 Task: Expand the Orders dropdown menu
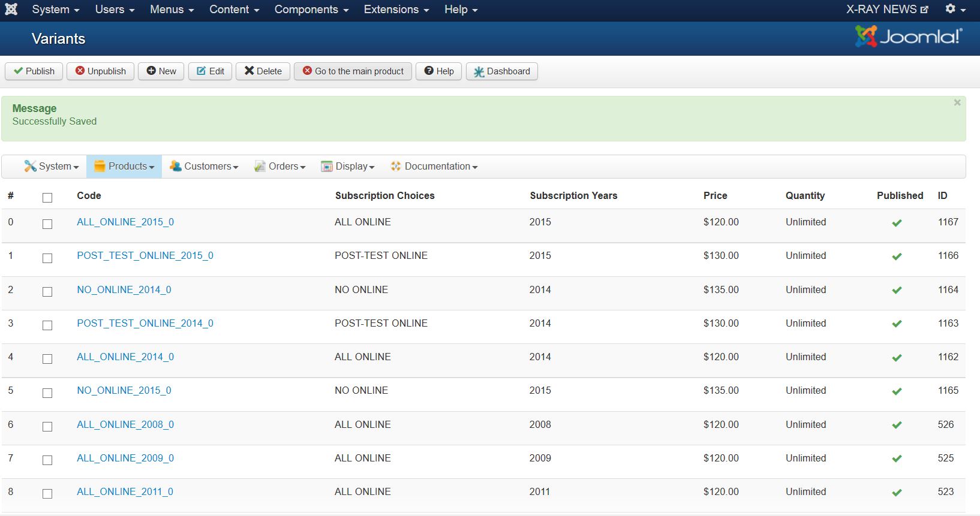pos(279,167)
